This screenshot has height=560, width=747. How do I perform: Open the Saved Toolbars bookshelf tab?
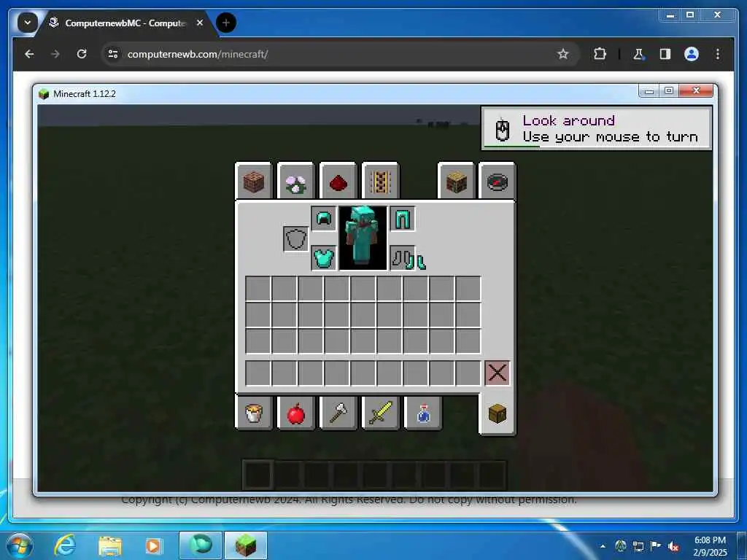pos(457,182)
